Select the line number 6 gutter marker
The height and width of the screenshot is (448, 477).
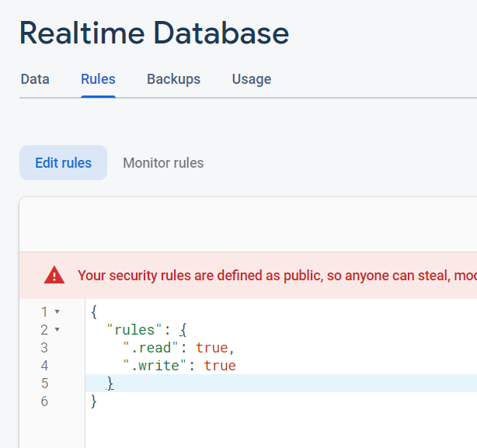(44, 401)
